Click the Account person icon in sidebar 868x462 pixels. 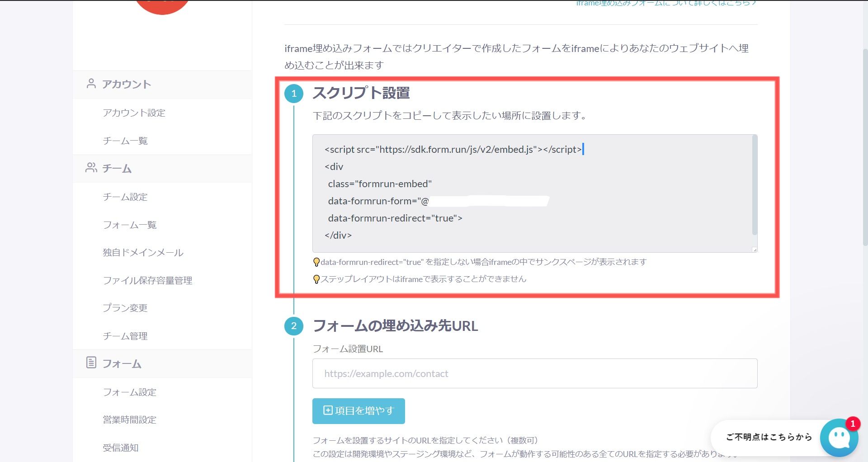91,84
